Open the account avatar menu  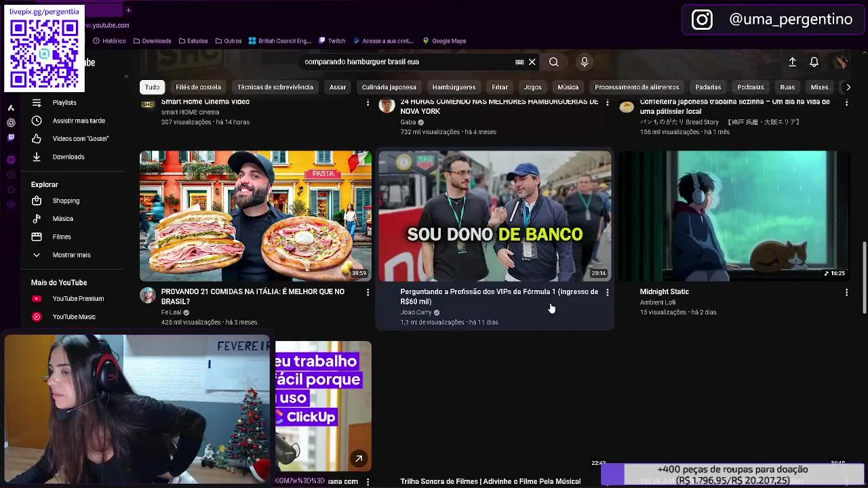tap(842, 62)
